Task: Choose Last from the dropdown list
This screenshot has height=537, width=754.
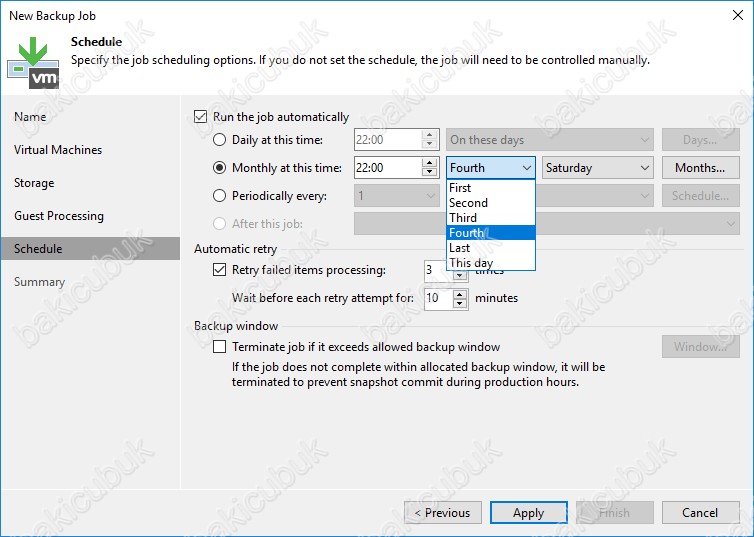Action: click(x=490, y=248)
